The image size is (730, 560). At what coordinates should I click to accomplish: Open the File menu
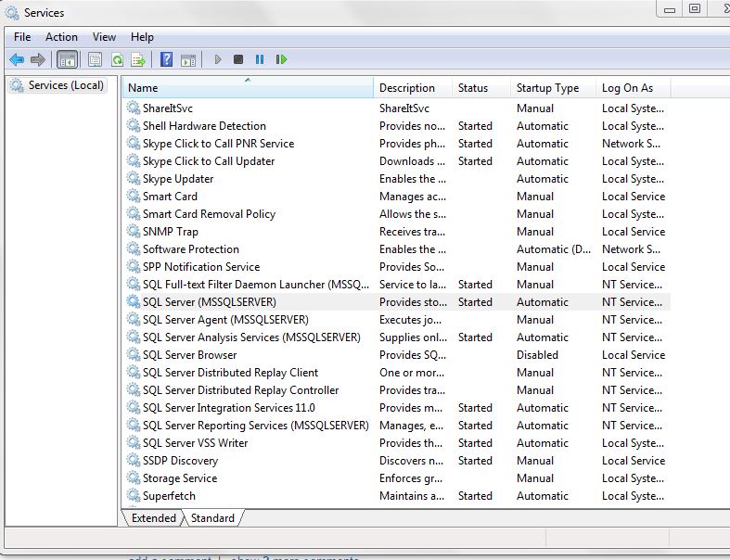(x=22, y=37)
